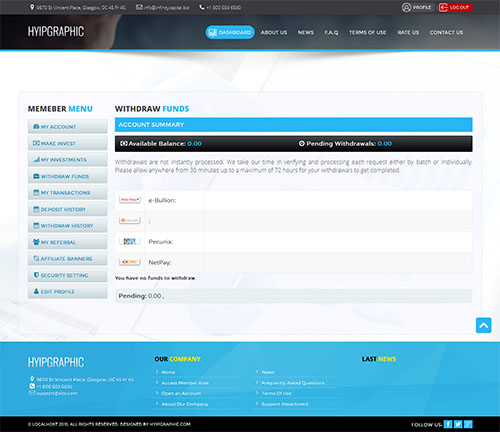500x432 pixels.
Task: Click the scroll-to-top arrow button
Action: (483, 325)
